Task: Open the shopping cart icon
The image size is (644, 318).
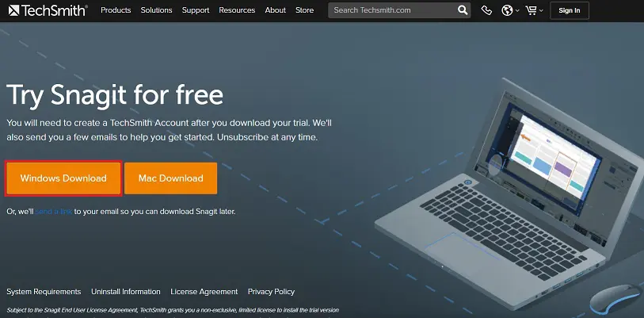Action: pyautogui.click(x=531, y=10)
